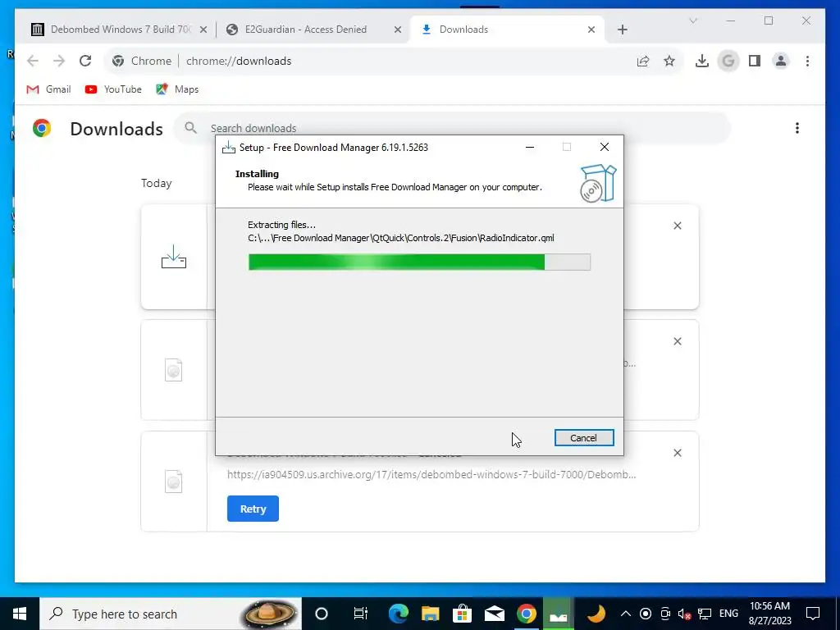Open the YouTube bookmark
The image size is (840, 630).
coord(113,89)
